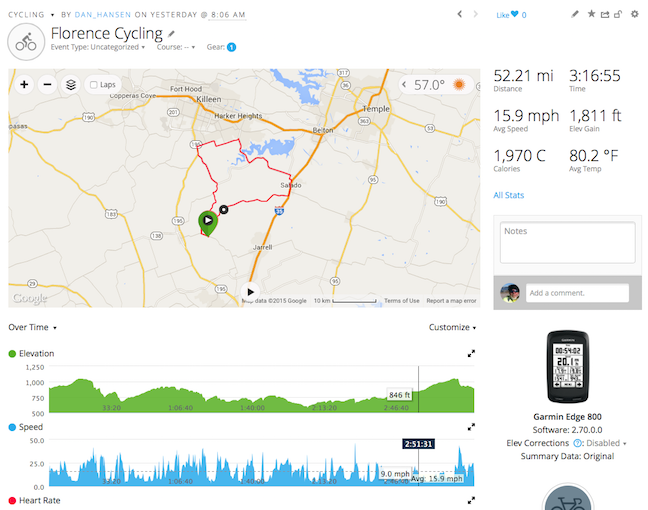The height and width of the screenshot is (510, 648).
Task: Expand the Customize charts menu
Action: click(452, 327)
